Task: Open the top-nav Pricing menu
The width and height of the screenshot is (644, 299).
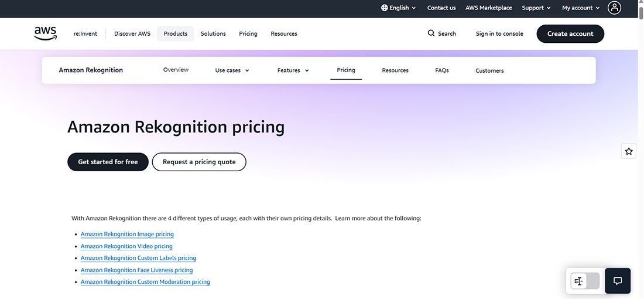Action: point(248,34)
